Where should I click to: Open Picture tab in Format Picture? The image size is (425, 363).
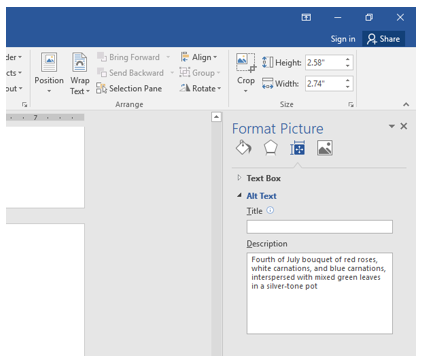(x=325, y=148)
